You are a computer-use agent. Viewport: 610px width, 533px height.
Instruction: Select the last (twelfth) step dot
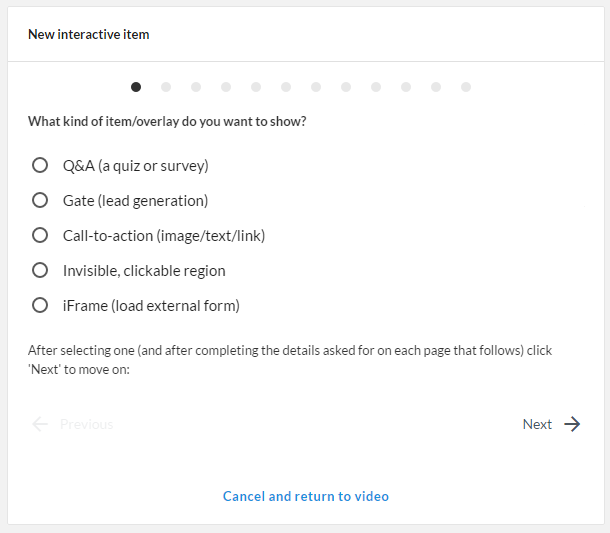466,87
